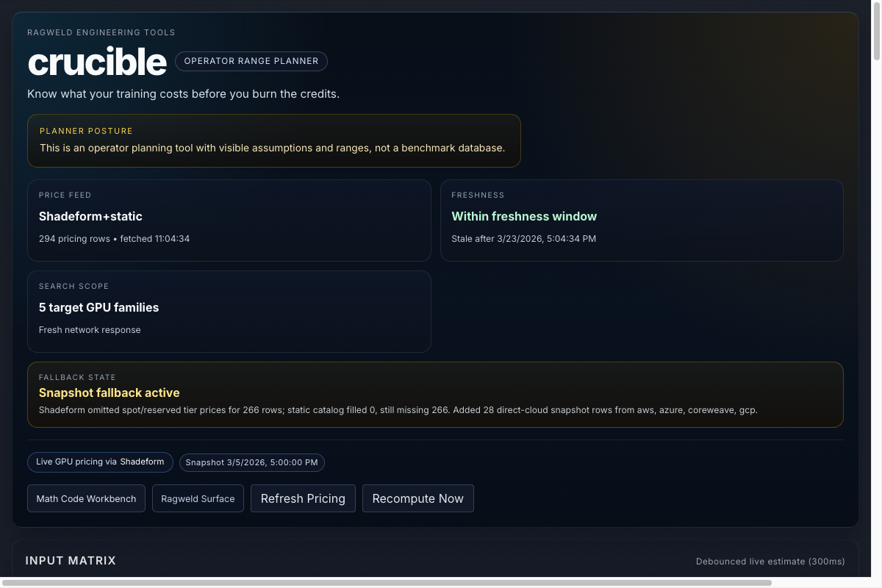This screenshot has width=882, height=588.
Task: Click the 5 target GPU families text
Action: coord(99,307)
